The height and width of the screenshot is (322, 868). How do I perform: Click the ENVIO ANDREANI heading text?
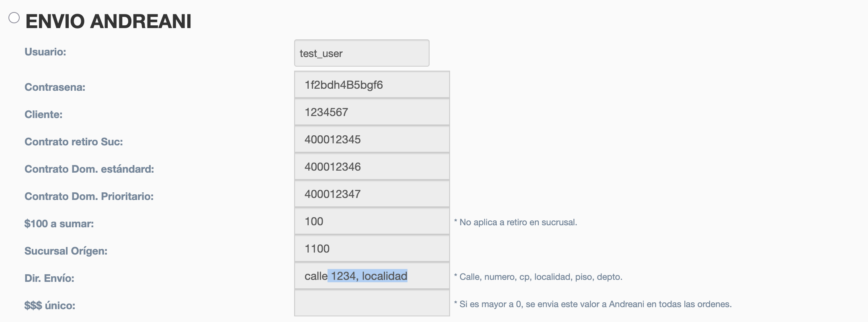click(x=108, y=21)
